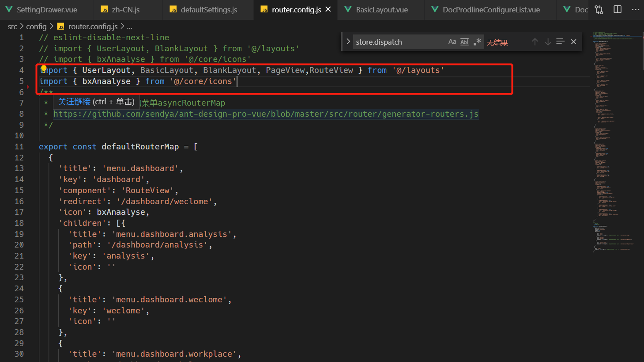Expand the find widget replace toggle chevron

tap(348, 41)
